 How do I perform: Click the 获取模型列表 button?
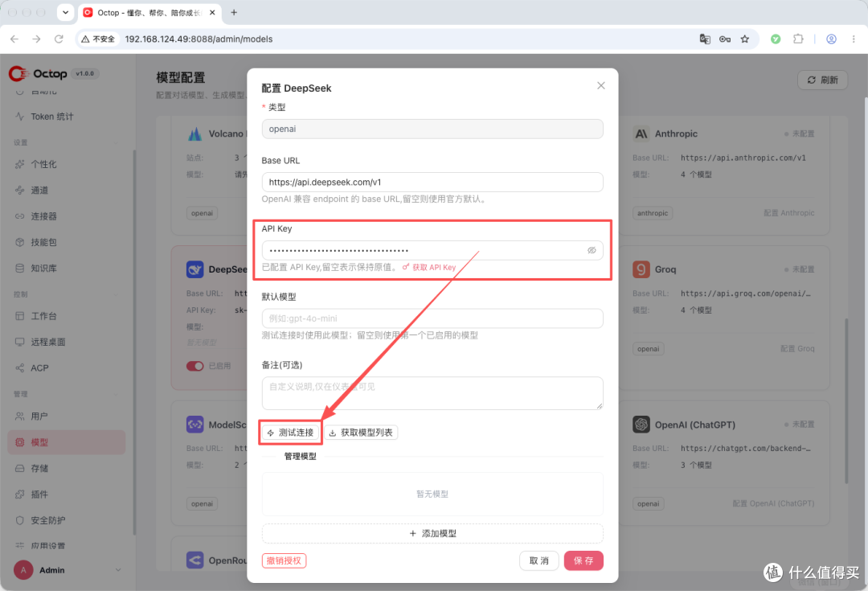[361, 433]
